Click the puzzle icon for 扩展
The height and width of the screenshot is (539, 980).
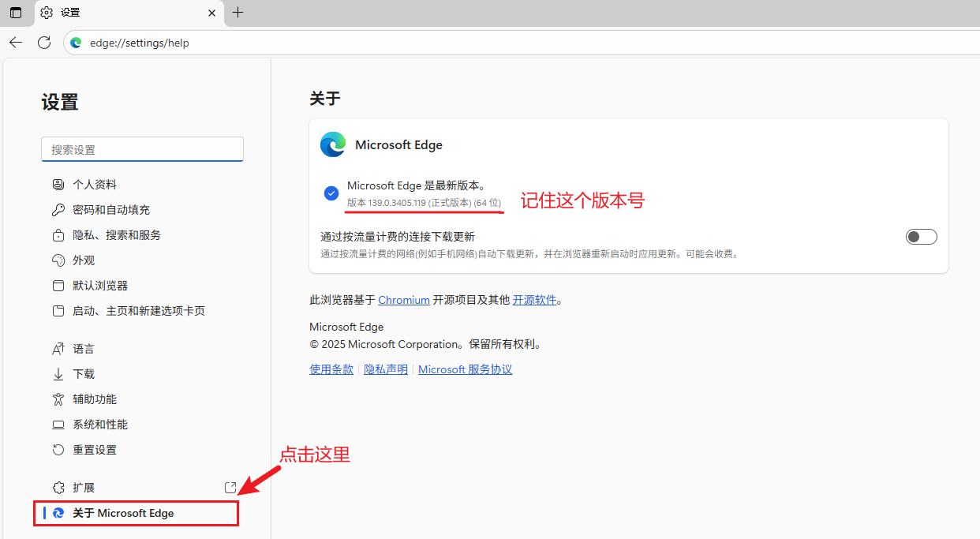pos(58,488)
